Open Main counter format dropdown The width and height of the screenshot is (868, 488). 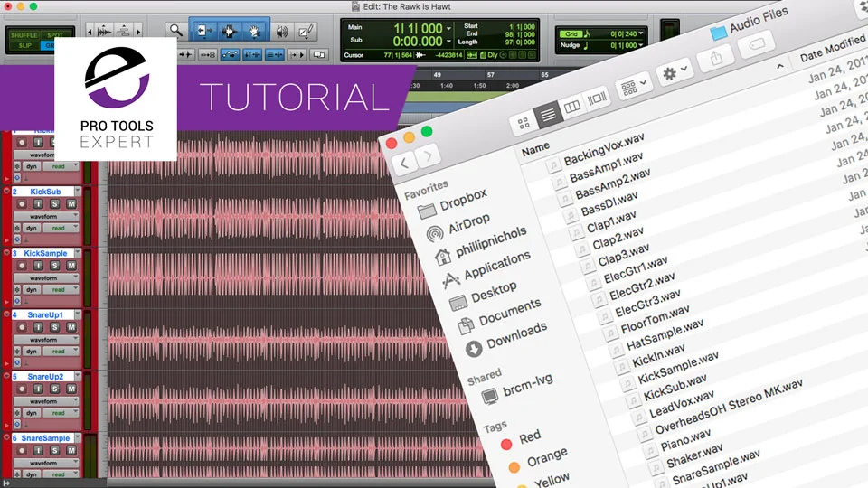point(448,28)
